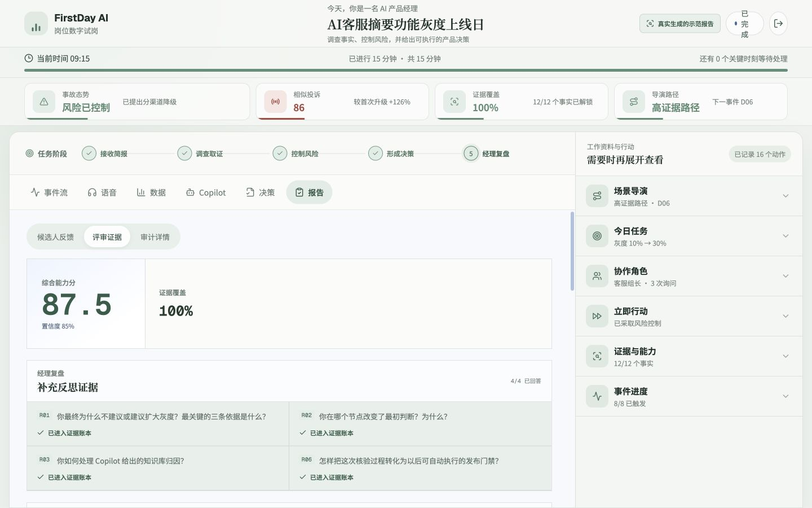Image resolution: width=812 pixels, height=508 pixels.
Task: Click the green time progress bar
Action: (x=406, y=70)
